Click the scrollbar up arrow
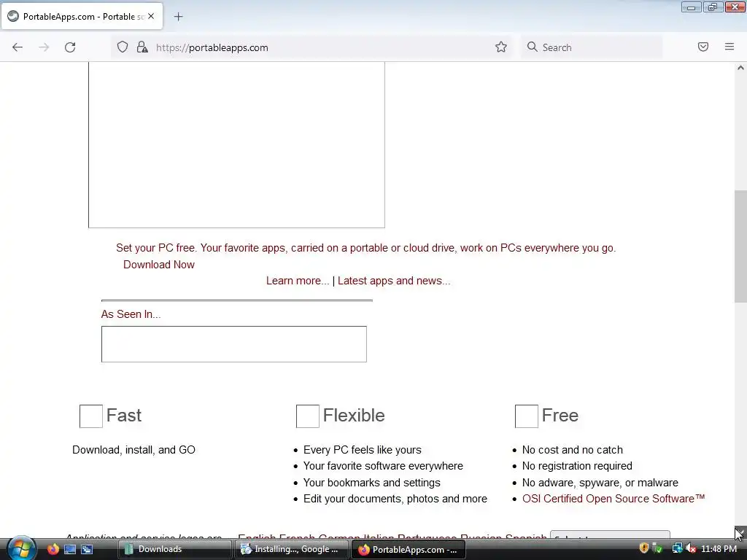The height and width of the screenshot is (560, 747). 740,68
